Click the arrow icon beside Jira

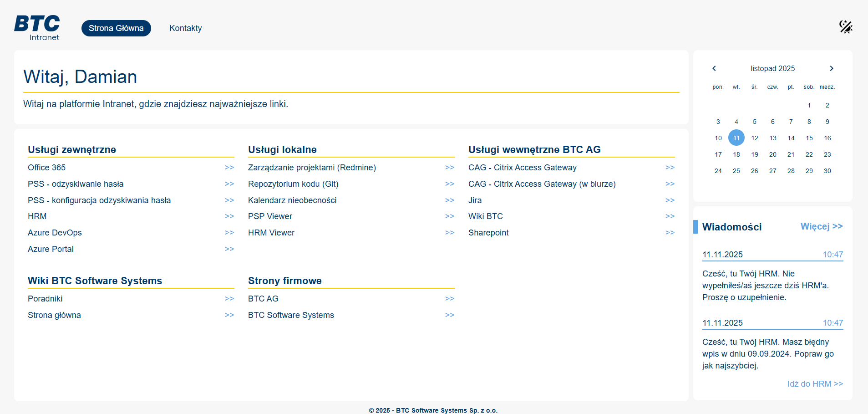point(670,200)
